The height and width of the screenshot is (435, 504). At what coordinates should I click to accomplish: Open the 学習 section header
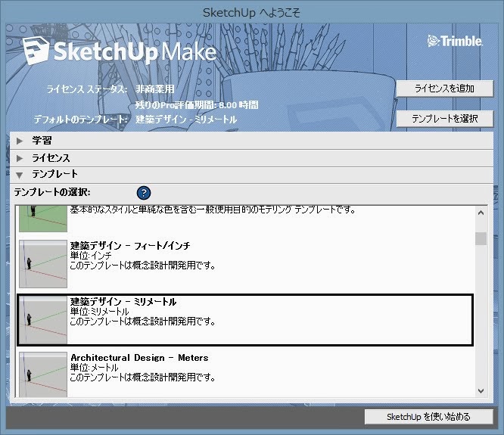pyautogui.click(x=252, y=141)
